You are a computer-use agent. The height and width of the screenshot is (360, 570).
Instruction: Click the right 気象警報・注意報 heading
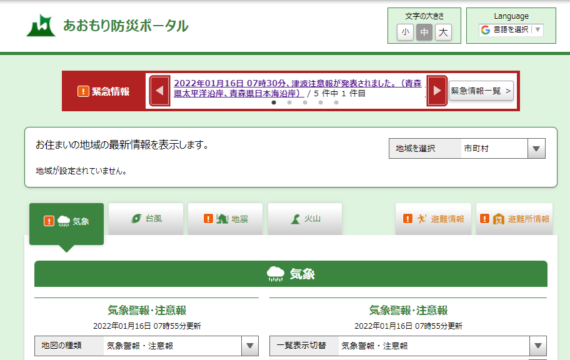pos(408,311)
